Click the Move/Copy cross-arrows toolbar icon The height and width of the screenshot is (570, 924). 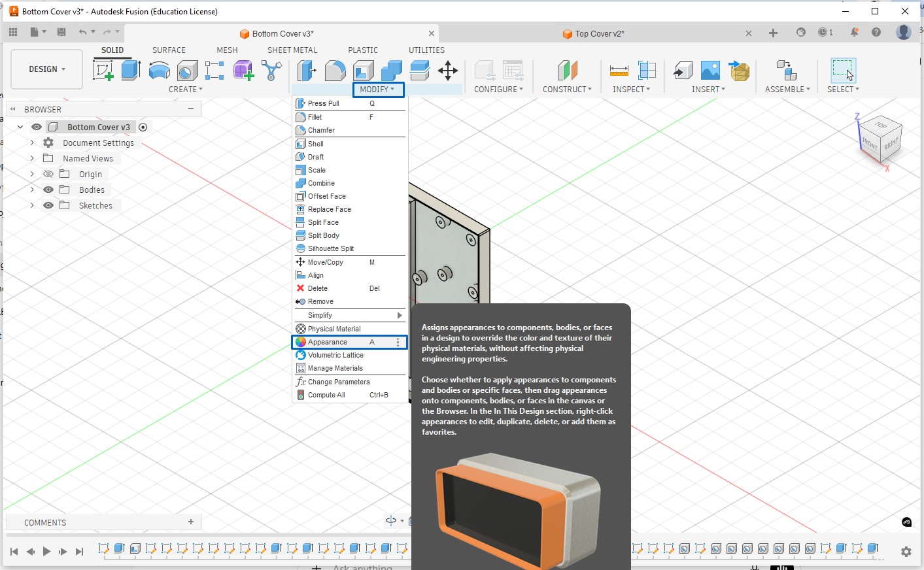(x=448, y=70)
